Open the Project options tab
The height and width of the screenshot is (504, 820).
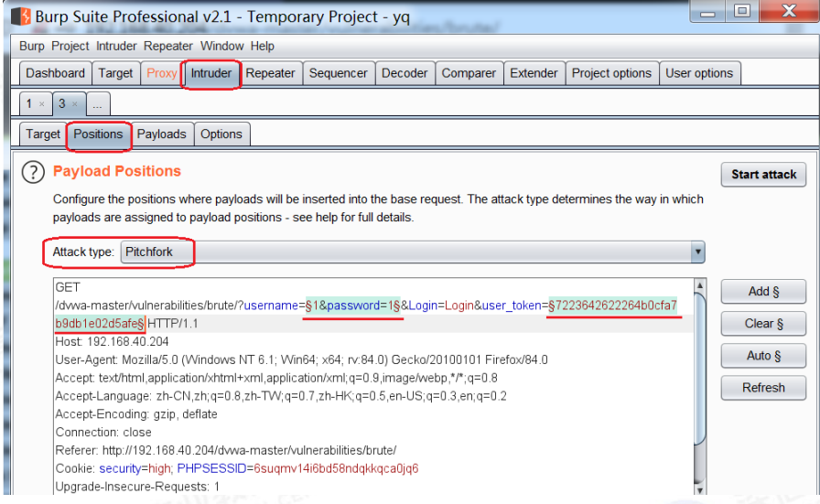pyautogui.click(x=612, y=73)
